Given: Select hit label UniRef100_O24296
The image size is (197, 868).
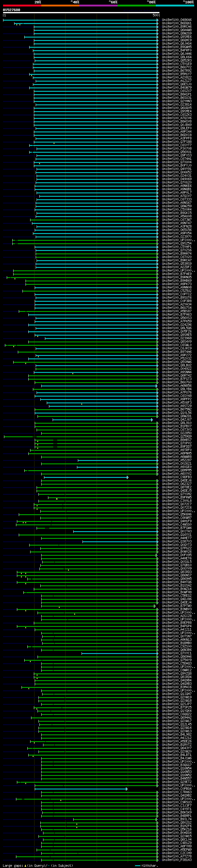Looking at the screenshot, I should (177, 325).
